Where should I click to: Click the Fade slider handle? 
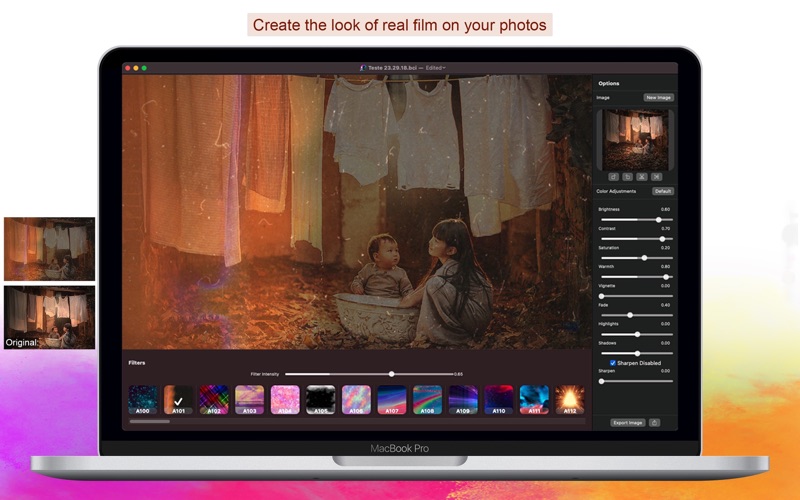click(x=630, y=315)
